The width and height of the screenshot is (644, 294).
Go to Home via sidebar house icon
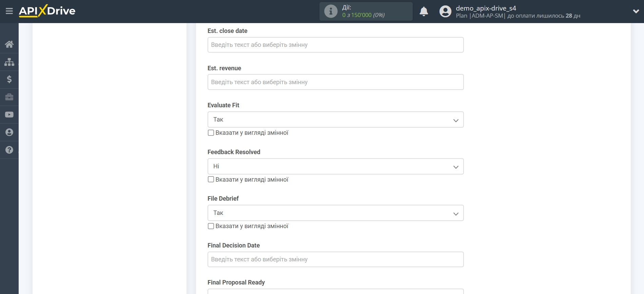pyautogui.click(x=9, y=44)
